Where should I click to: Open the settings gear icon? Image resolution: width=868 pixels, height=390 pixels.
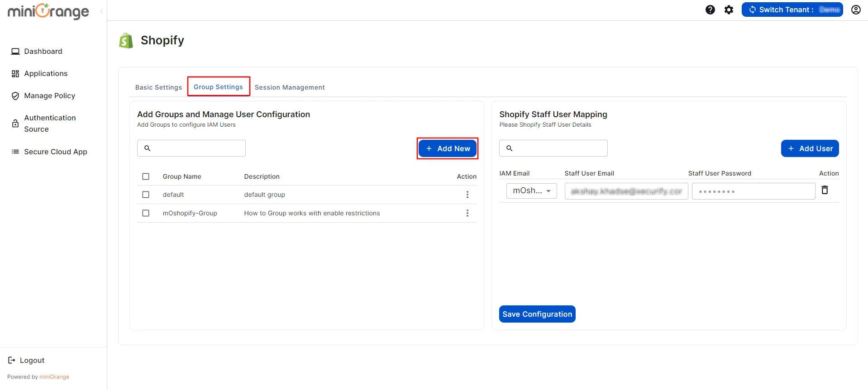(x=729, y=10)
